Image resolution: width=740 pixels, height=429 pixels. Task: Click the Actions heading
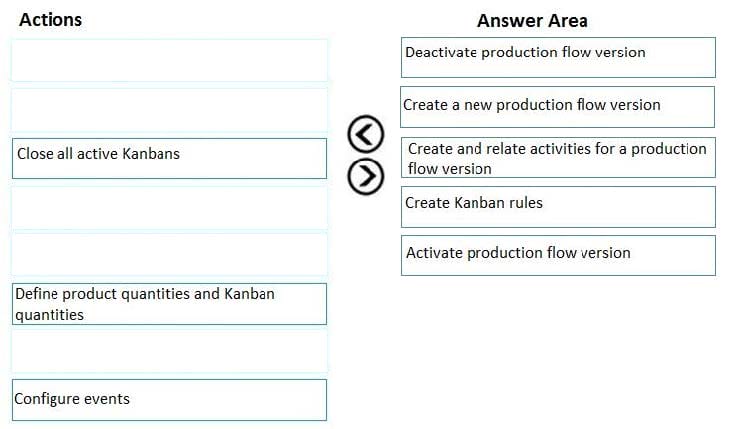(50, 20)
